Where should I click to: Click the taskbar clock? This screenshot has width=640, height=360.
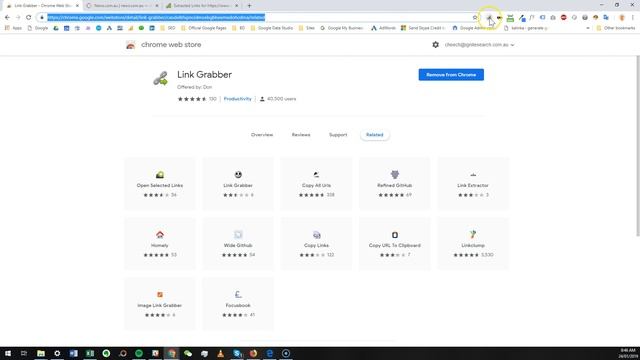click(x=627, y=353)
